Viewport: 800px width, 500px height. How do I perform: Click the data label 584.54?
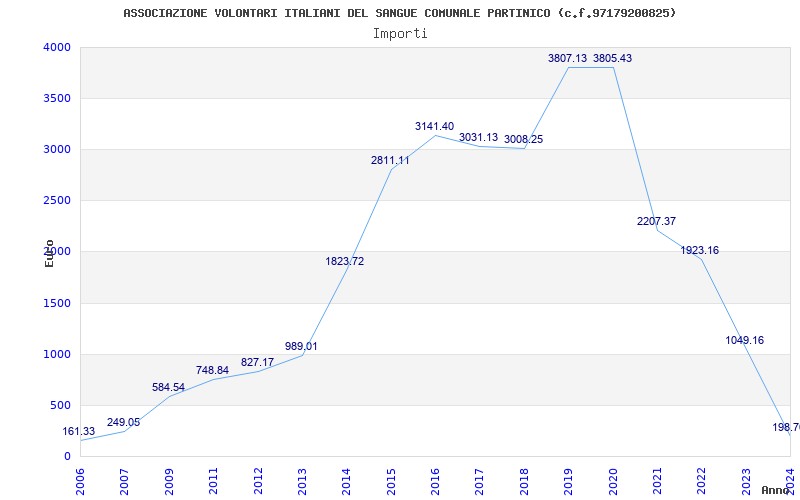point(168,387)
